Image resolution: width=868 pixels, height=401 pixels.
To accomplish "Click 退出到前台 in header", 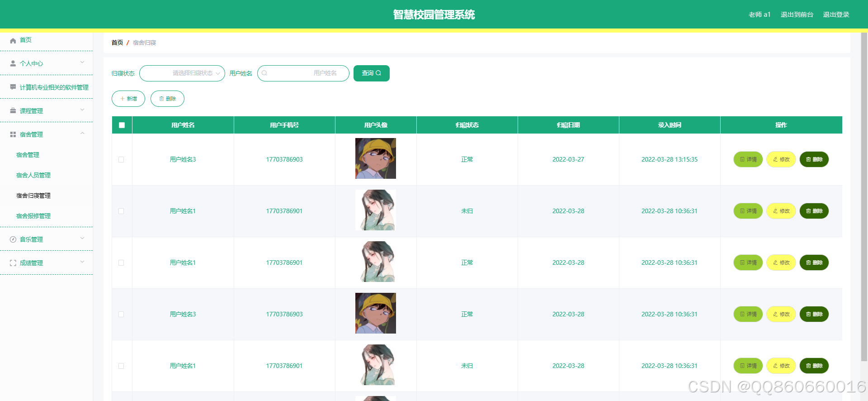I will [x=797, y=14].
